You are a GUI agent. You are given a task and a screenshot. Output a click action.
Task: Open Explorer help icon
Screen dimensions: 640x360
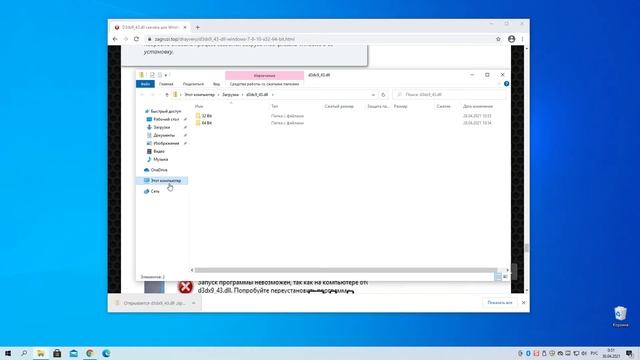click(x=506, y=84)
